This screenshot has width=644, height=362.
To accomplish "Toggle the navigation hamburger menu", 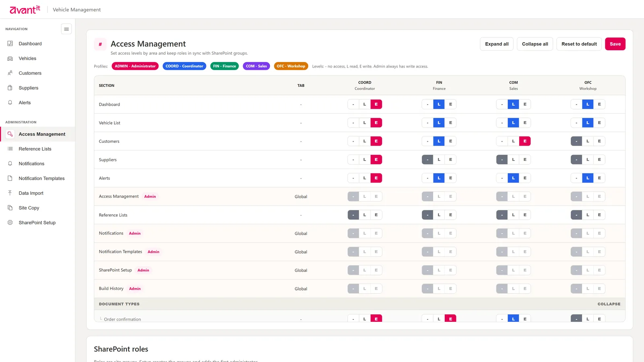I will (66, 29).
